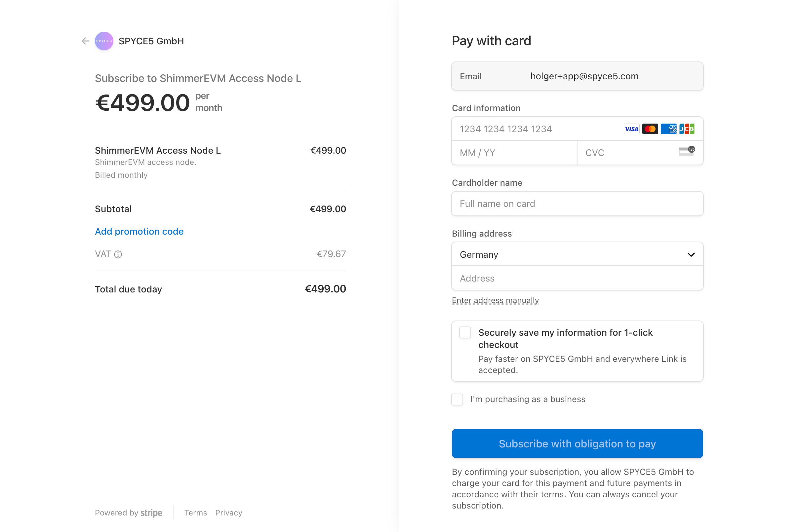This screenshot has width=798, height=532.
Task: Open the Germany country dropdown
Action: click(x=577, y=254)
